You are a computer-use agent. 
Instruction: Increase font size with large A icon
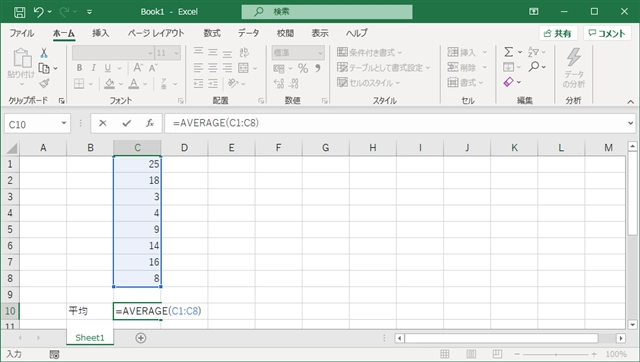(x=138, y=68)
